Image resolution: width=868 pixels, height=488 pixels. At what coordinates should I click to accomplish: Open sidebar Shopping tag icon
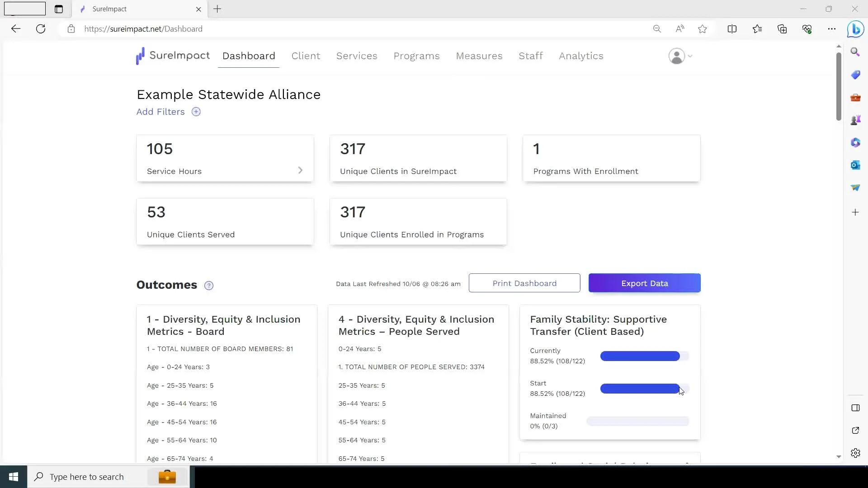click(x=855, y=75)
